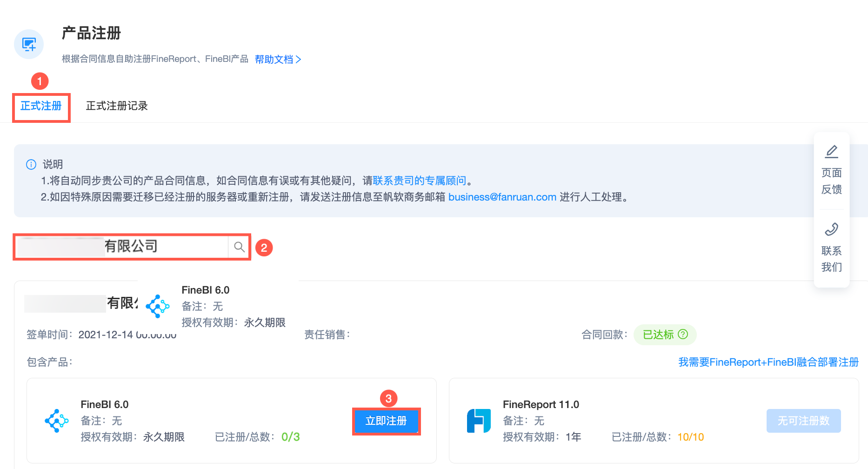The image size is (868, 469).
Task: Click the magnifier search icon
Action: [x=239, y=247]
